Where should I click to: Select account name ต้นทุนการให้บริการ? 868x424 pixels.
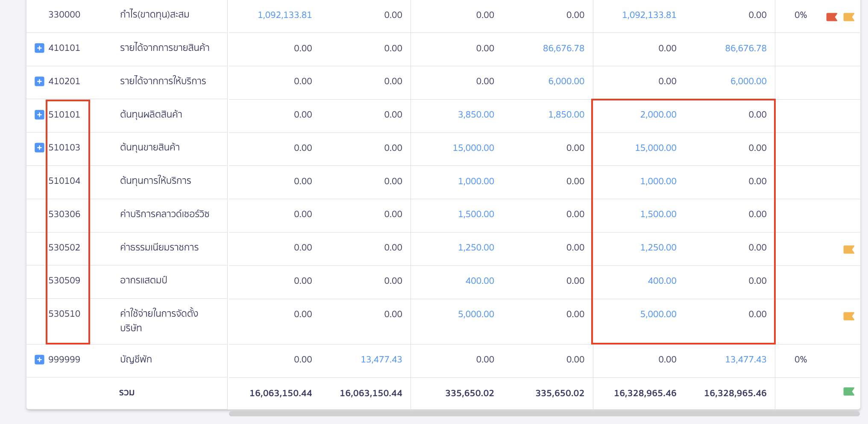pyautogui.click(x=155, y=181)
